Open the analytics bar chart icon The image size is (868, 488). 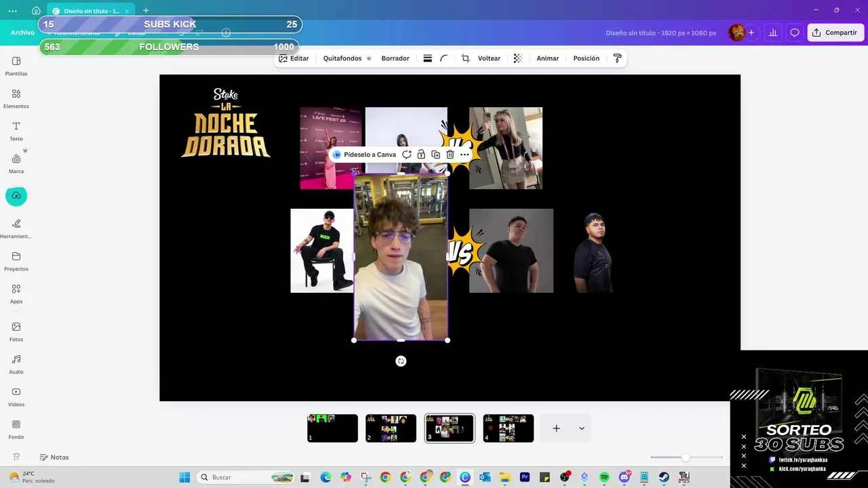(x=772, y=33)
